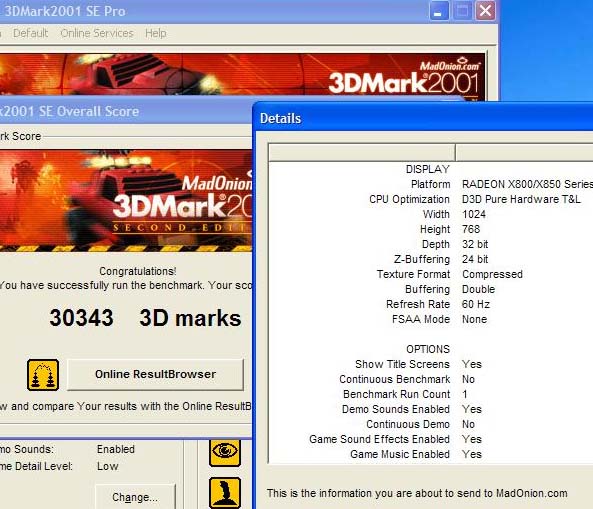Click the second column header in Details
The width and height of the screenshot is (593, 509).
click(525, 152)
